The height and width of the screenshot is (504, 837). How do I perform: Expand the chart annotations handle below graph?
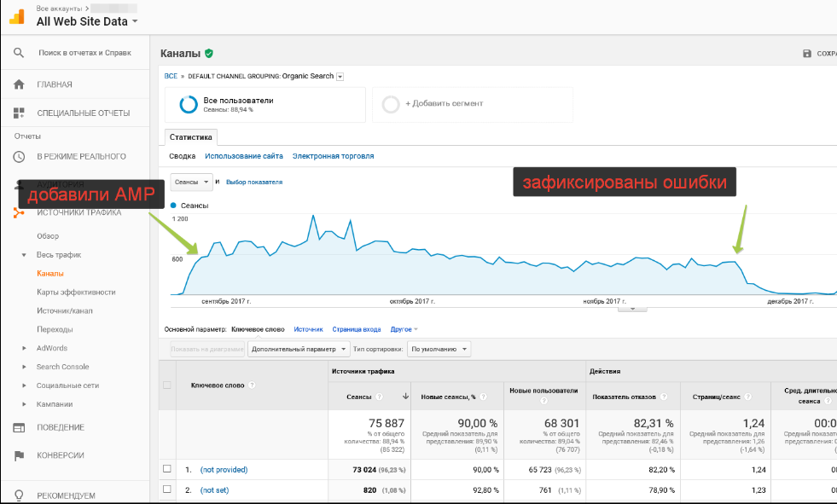point(632,309)
